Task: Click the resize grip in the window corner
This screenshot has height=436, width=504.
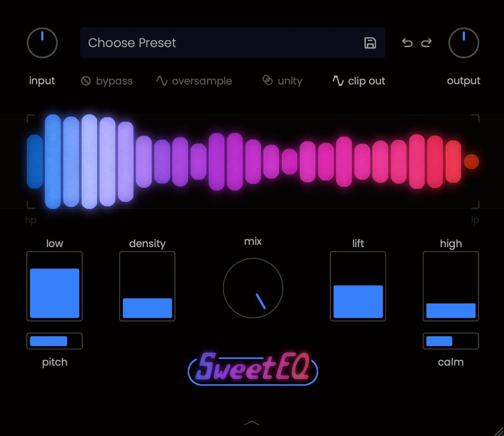Action: tap(498, 430)
